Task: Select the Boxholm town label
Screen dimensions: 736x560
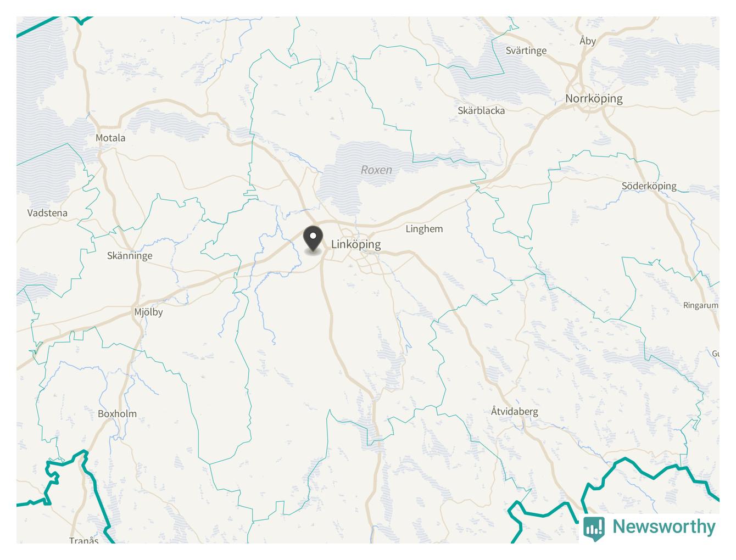Action: point(117,414)
